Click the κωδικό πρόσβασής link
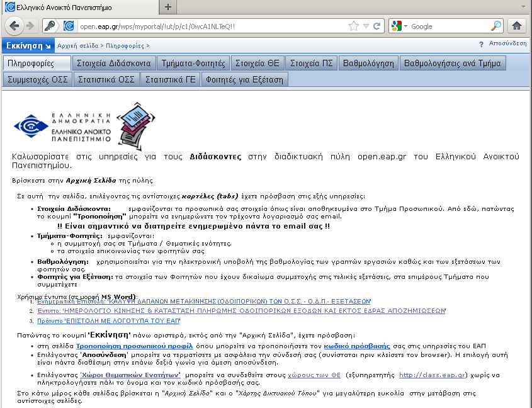 (357, 346)
